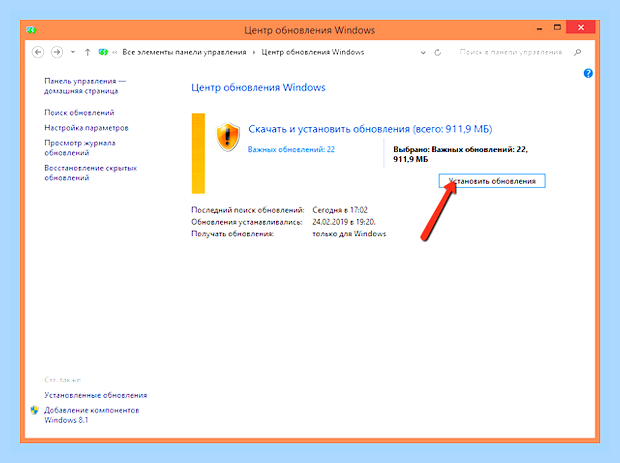Open 'Настройка параметров' link
Viewport: 620px width, 463px height.
point(86,128)
